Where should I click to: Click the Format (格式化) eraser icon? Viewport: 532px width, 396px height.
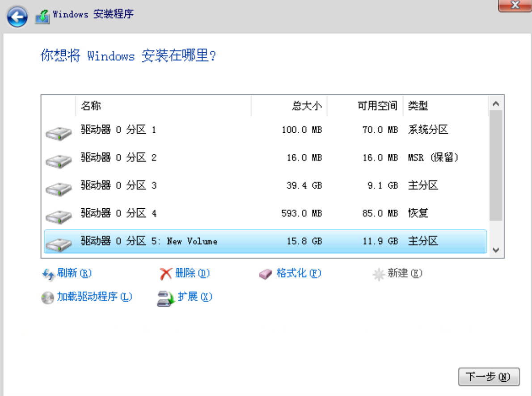pos(266,274)
